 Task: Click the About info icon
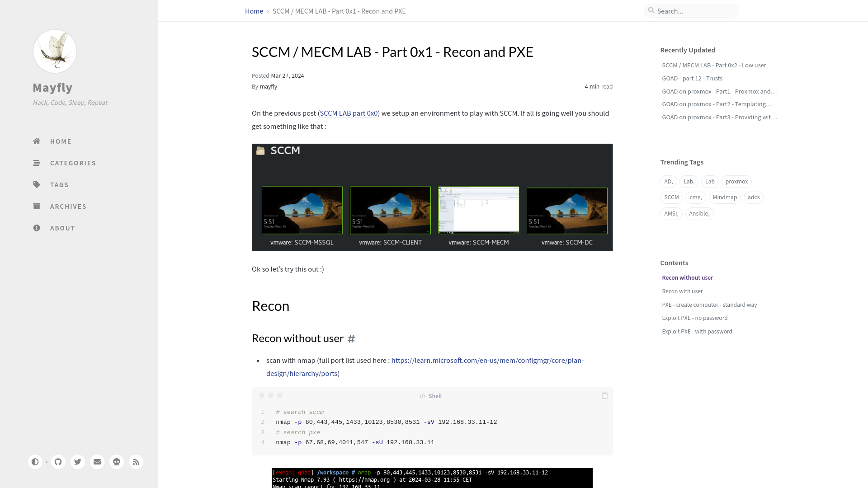click(x=37, y=228)
